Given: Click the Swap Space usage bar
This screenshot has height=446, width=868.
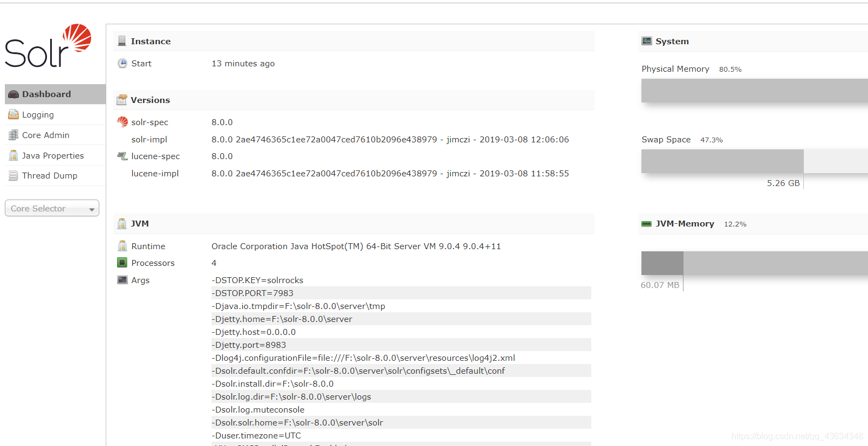Looking at the screenshot, I should [754, 161].
